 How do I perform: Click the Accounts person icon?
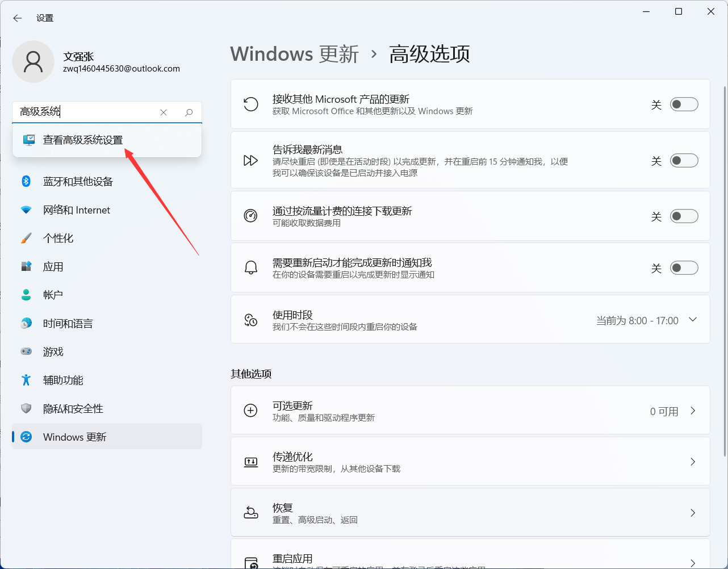click(x=26, y=295)
